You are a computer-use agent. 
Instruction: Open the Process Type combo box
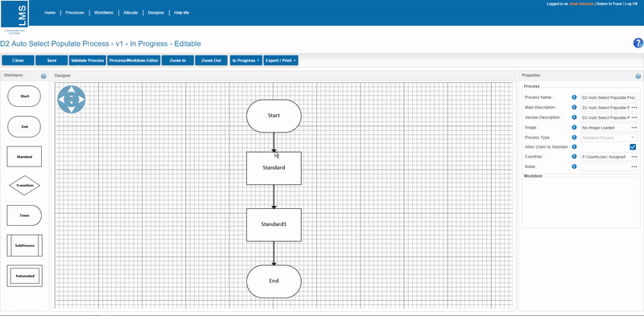(609, 137)
